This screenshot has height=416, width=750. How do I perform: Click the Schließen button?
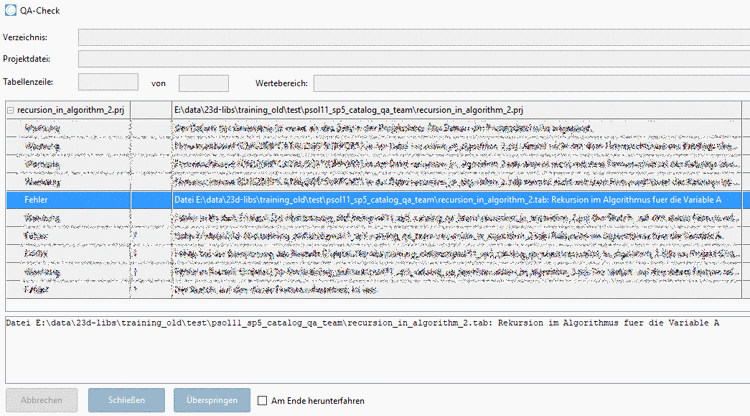point(126,400)
